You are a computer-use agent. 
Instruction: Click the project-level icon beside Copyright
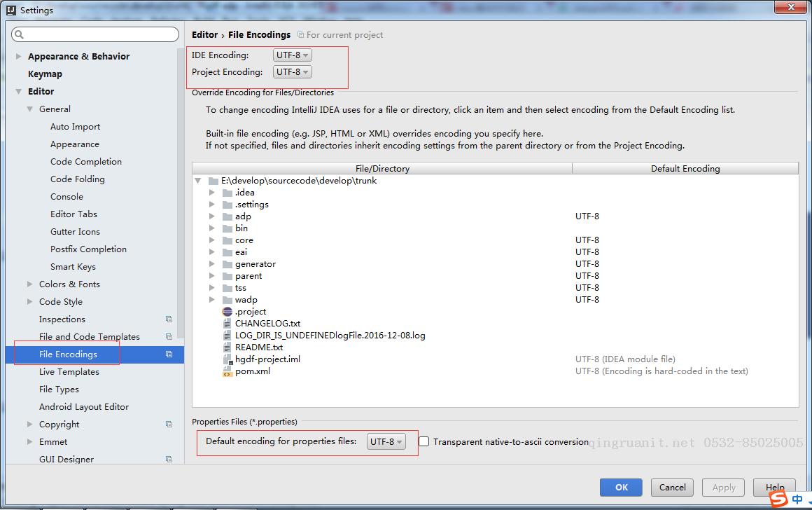click(x=169, y=424)
